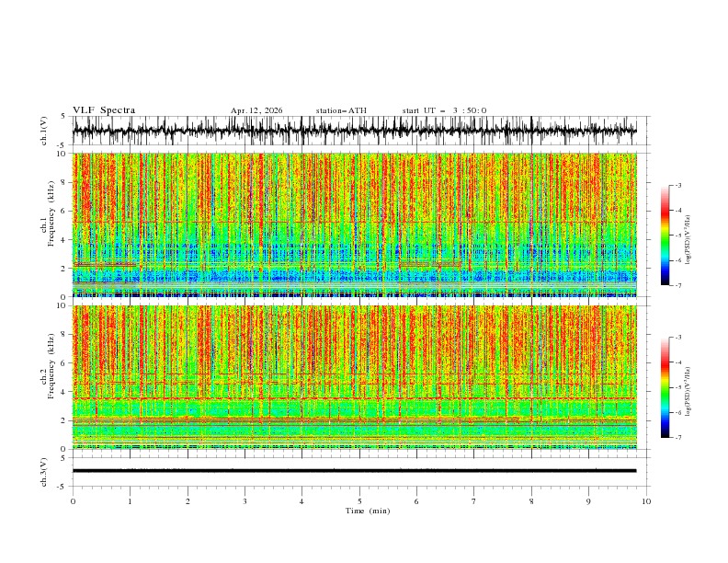Click the "Time (min)" axis label
Viewport: 728px width, 563px height.
[x=368, y=511]
